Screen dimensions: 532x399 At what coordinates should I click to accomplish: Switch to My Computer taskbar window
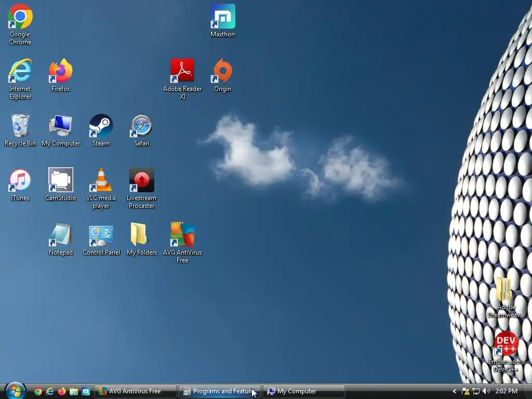click(x=303, y=391)
